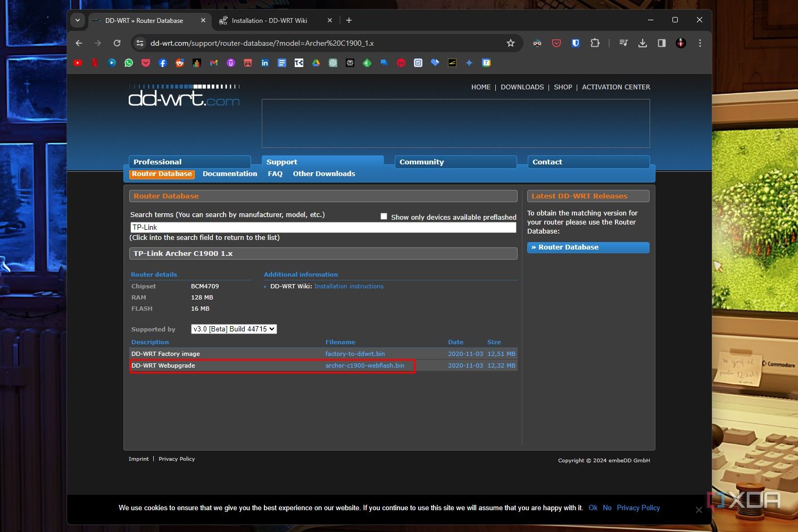This screenshot has height=532, width=798.
Task: Open the YouTube bookmark
Action: point(78,63)
